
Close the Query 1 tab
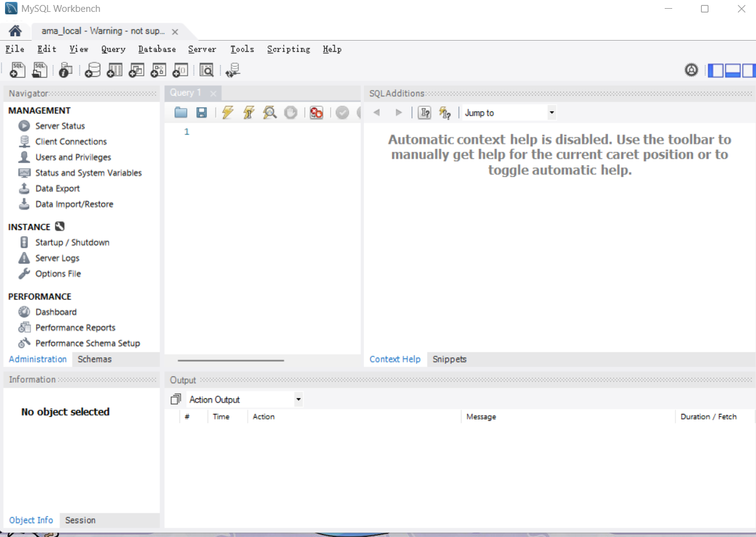point(213,94)
